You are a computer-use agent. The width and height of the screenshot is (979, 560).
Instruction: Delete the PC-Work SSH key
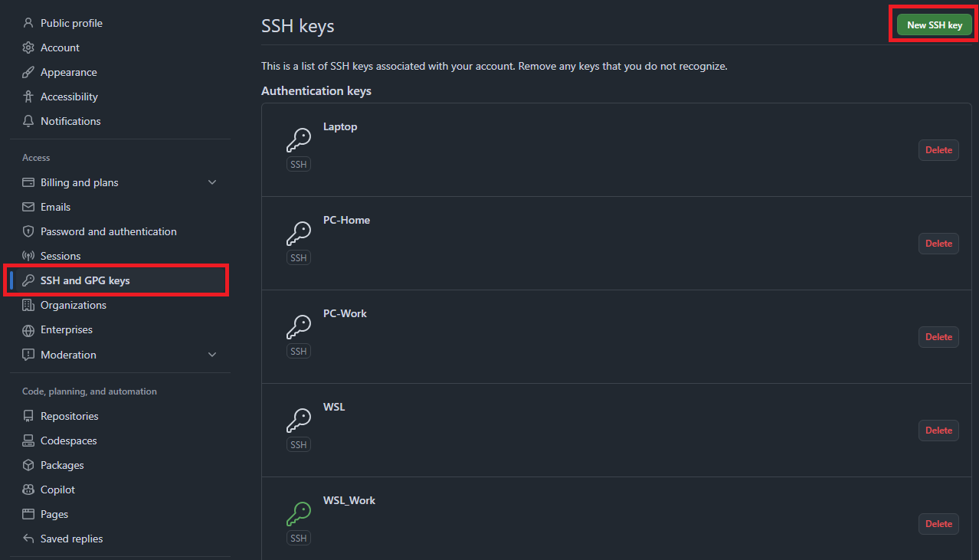tap(938, 337)
